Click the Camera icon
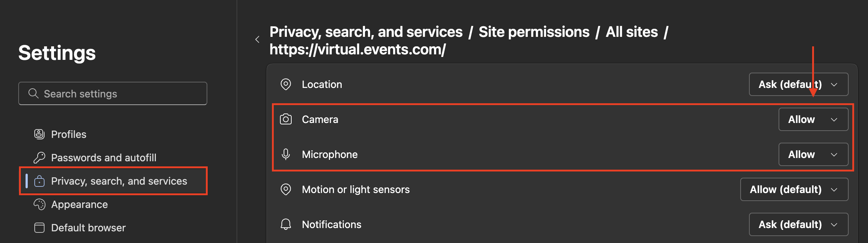The height and width of the screenshot is (243, 868). [285, 119]
